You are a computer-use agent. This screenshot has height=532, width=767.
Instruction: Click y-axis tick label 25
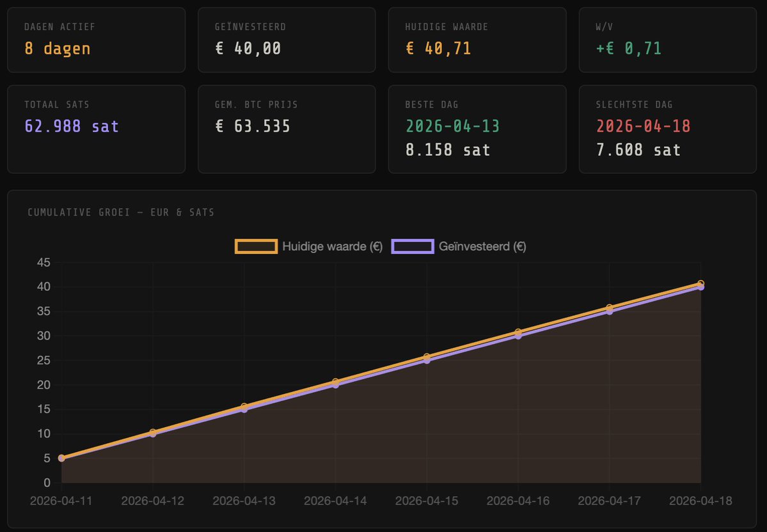pos(44,361)
